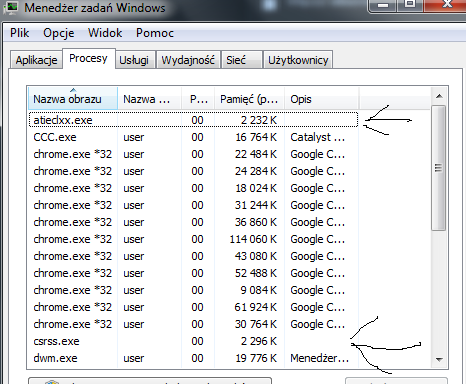Select chrome.exe using 36 860 K
466x384 pixels.
[x=193, y=222]
